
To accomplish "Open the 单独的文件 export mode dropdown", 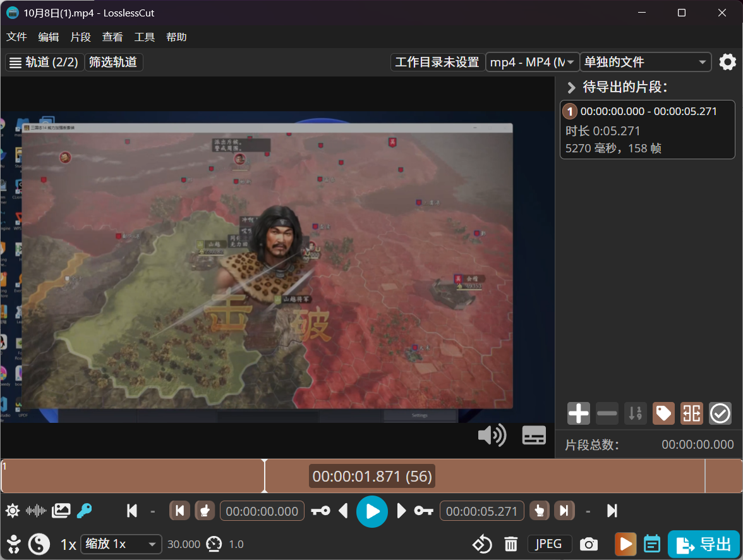I will (x=645, y=62).
